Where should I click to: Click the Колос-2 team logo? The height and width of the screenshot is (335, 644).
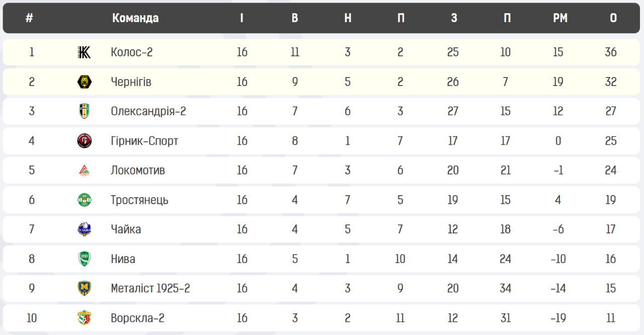pos(85,52)
